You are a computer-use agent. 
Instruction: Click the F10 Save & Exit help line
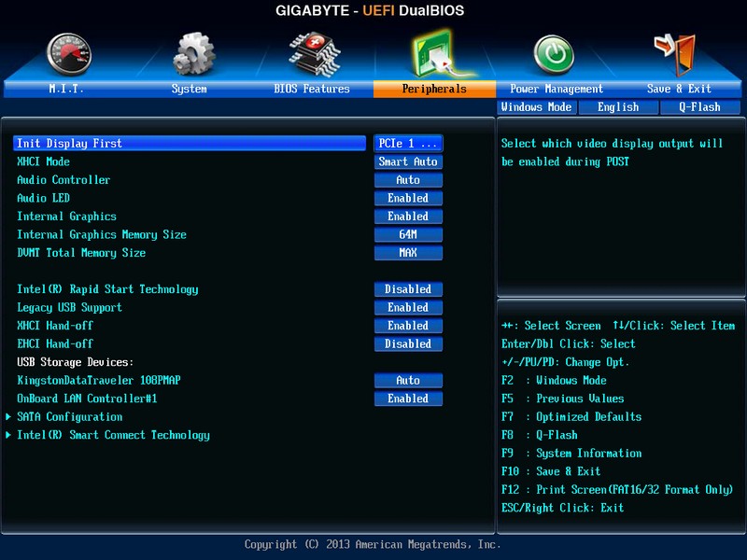(551, 471)
